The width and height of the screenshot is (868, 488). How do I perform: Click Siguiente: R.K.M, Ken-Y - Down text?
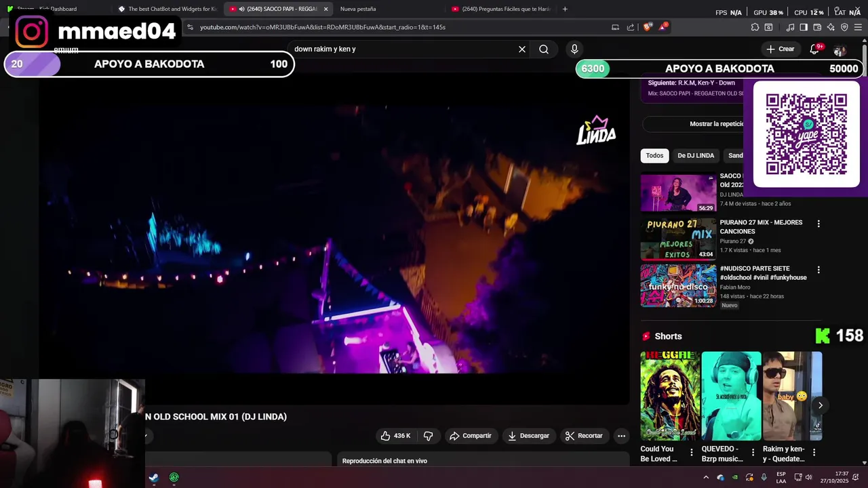[x=691, y=83]
